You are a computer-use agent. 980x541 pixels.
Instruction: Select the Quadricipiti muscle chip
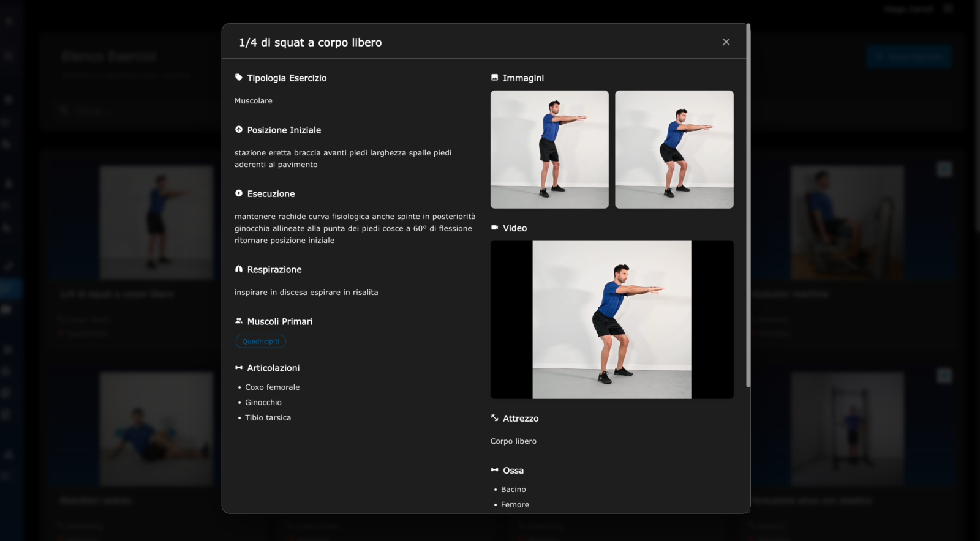click(x=261, y=341)
